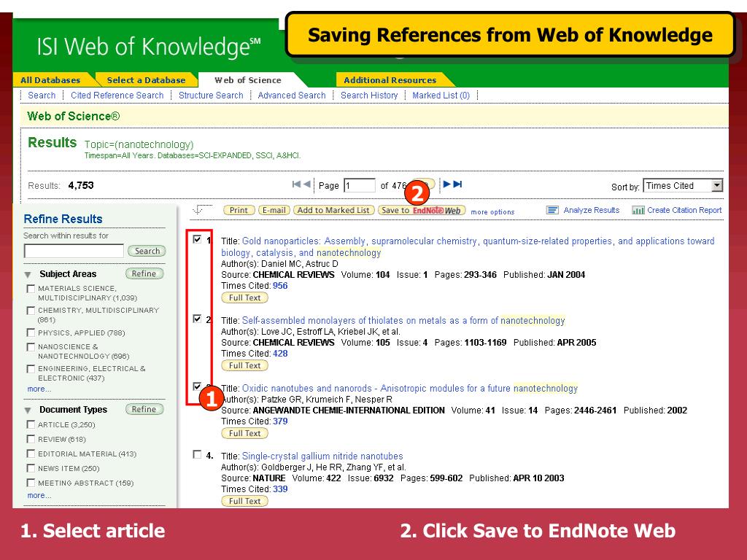The height and width of the screenshot is (560, 747).
Task: Collapse the Subject Areas section triangle
Action: (x=28, y=275)
